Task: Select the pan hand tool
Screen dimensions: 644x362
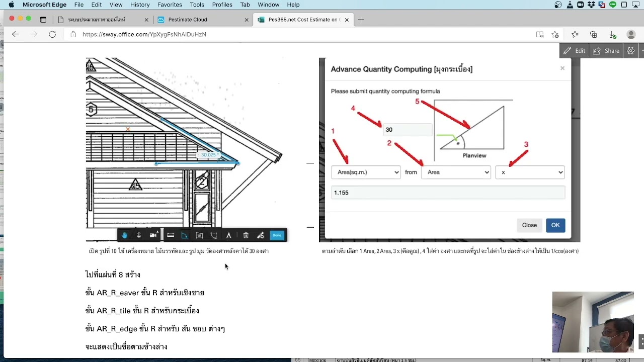Action: coord(124,235)
